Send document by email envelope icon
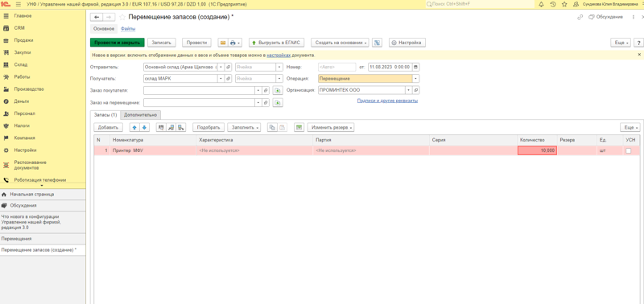The height and width of the screenshot is (304, 644). [x=223, y=43]
